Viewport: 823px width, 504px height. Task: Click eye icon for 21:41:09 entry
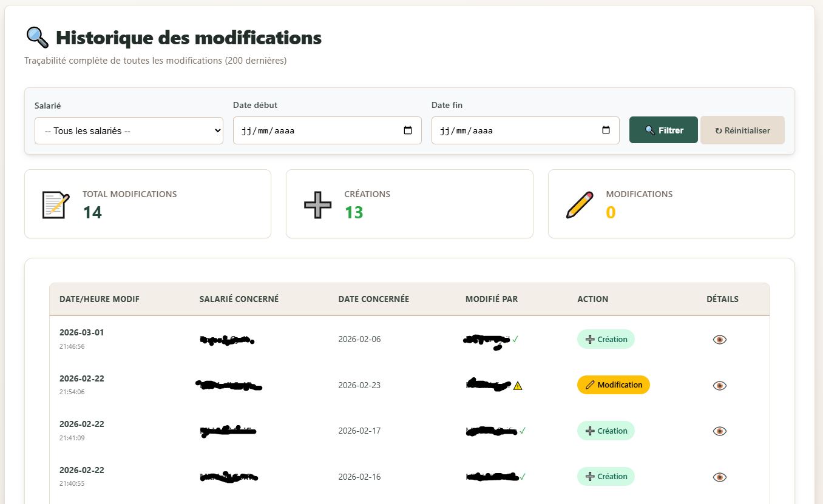[719, 431]
